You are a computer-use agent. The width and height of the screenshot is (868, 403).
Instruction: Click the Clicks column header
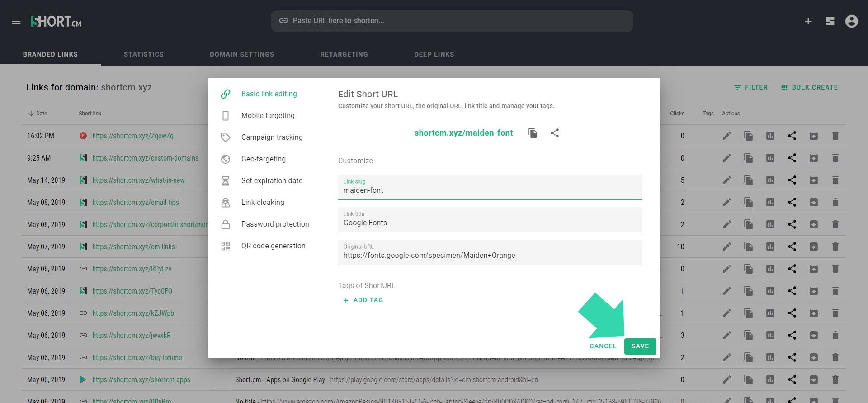(x=677, y=114)
